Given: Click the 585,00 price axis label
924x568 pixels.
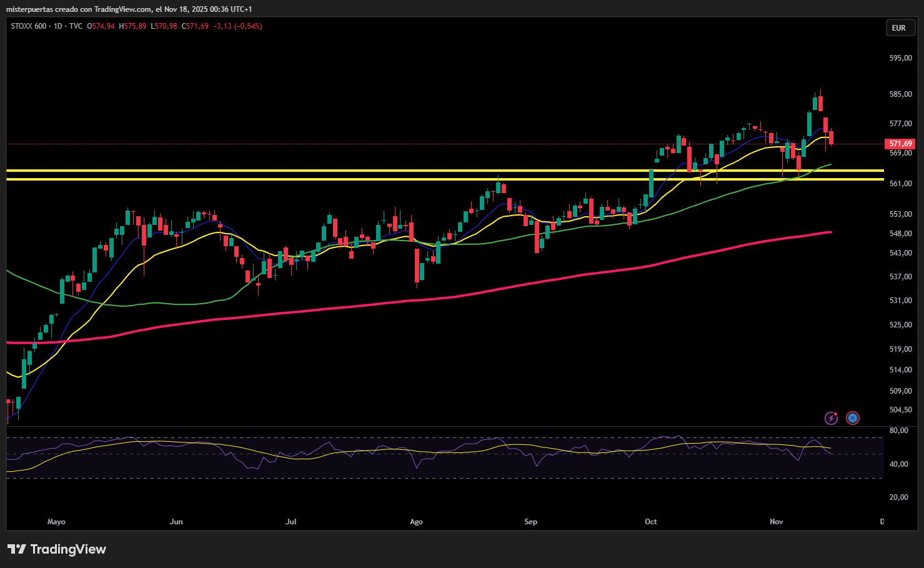Looking at the screenshot, I should [x=901, y=94].
